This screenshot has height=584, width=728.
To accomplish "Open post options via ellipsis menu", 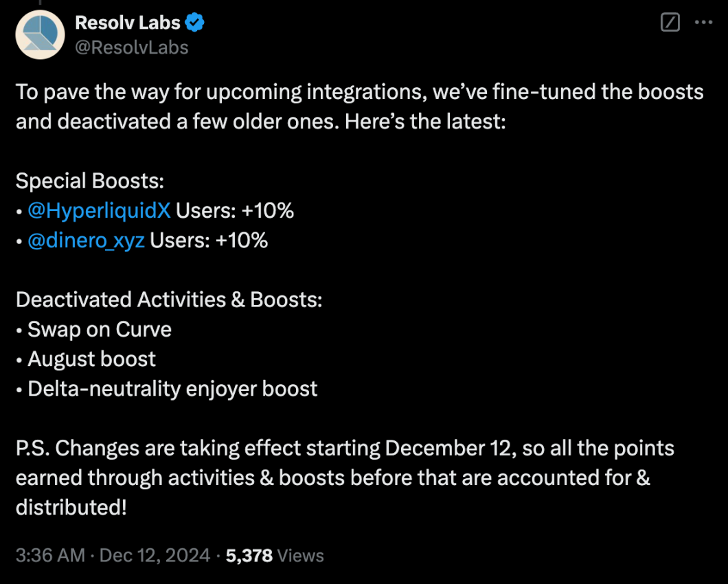I will pos(703,22).
